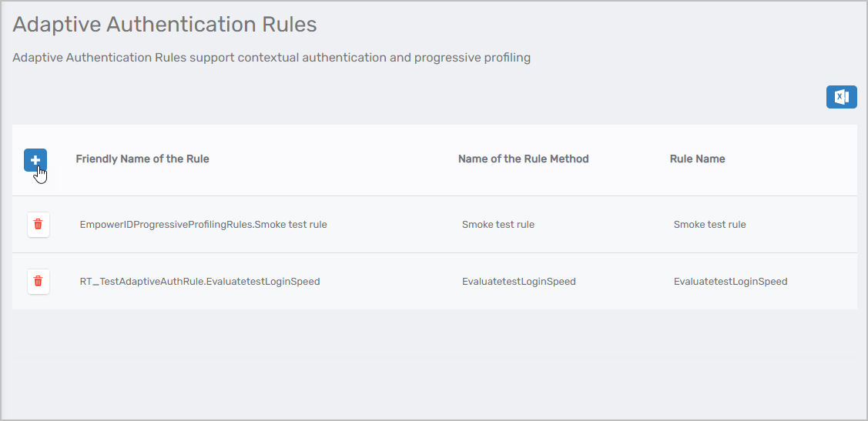
Task: Add a new rule with plus button
Action: [x=35, y=160]
